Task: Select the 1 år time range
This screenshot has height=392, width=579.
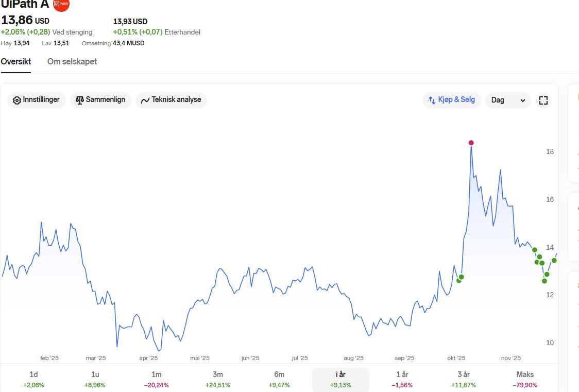Action: click(x=402, y=380)
